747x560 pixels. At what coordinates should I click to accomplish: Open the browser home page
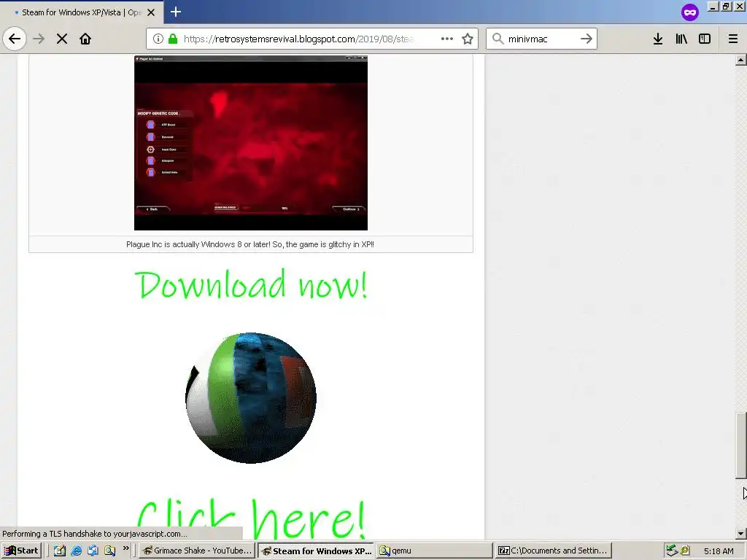[x=85, y=39]
